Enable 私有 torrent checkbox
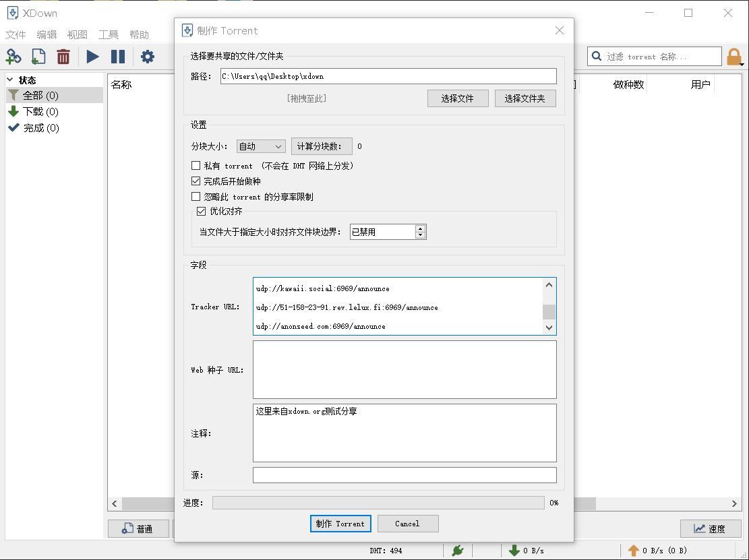 pos(196,166)
